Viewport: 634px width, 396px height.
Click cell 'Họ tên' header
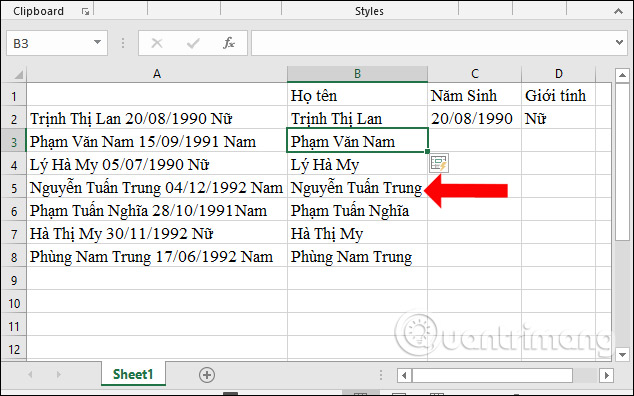(x=357, y=95)
